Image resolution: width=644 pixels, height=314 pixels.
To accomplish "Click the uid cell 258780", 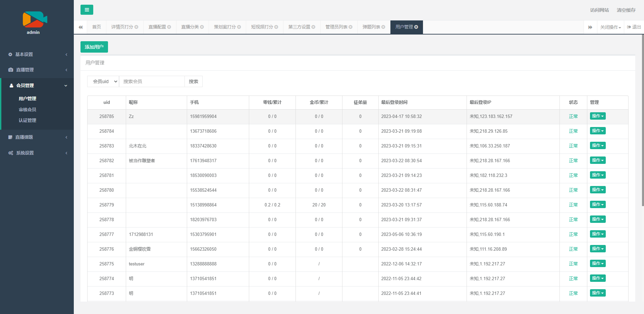I will (x=107, y=190).
